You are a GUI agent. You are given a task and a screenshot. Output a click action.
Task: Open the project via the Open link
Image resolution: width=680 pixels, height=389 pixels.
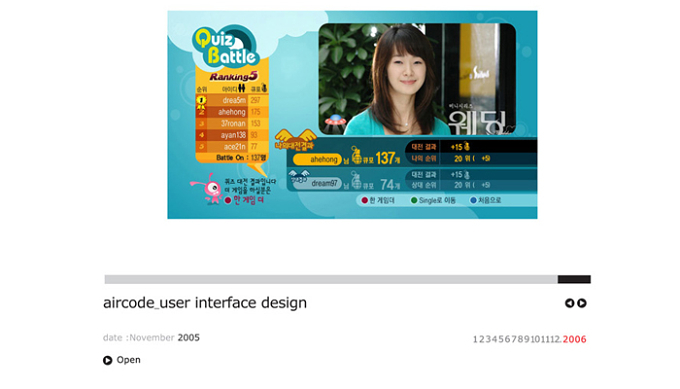[x=128, y=360]
